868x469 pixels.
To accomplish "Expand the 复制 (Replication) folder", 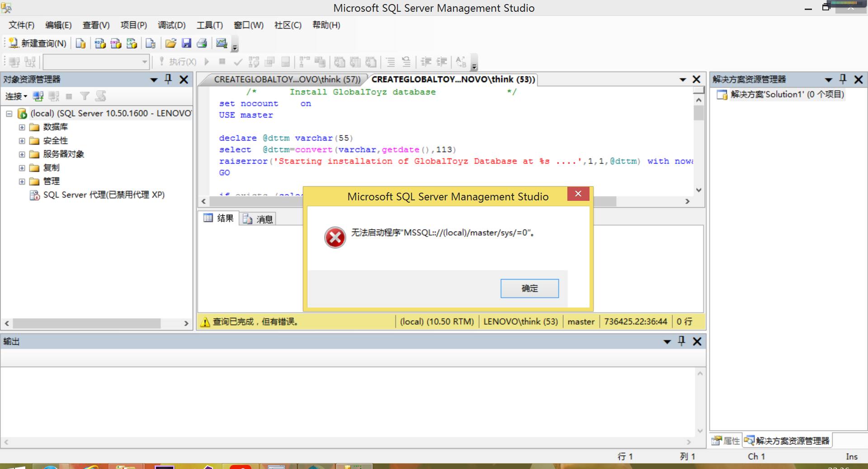I will [x=22, y=168].
